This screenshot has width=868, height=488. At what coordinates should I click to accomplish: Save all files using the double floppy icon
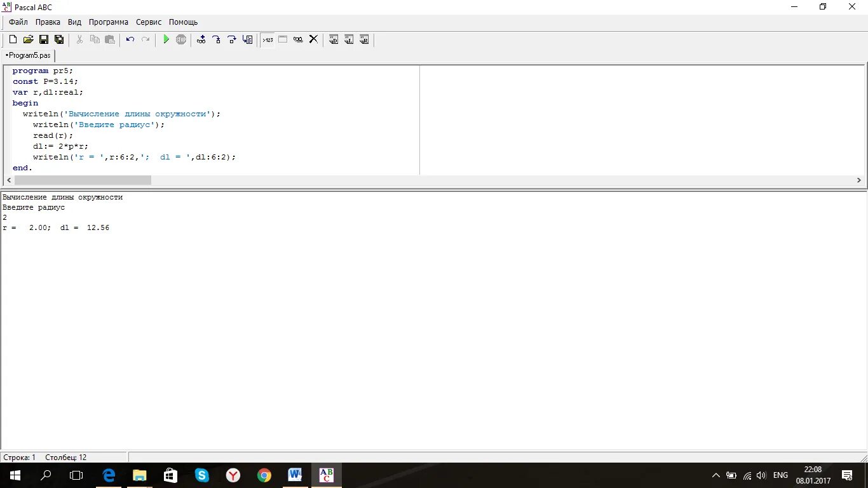pos(59,39)
